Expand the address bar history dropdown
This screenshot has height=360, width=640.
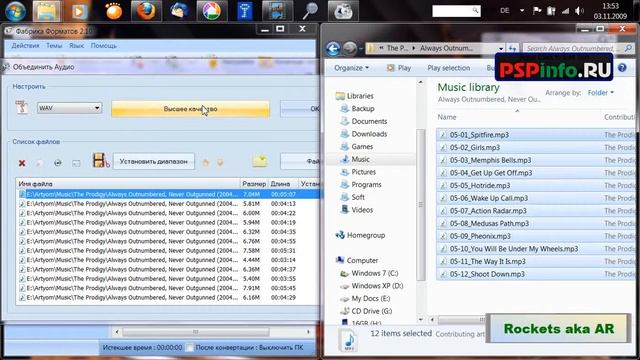[501, 48]
